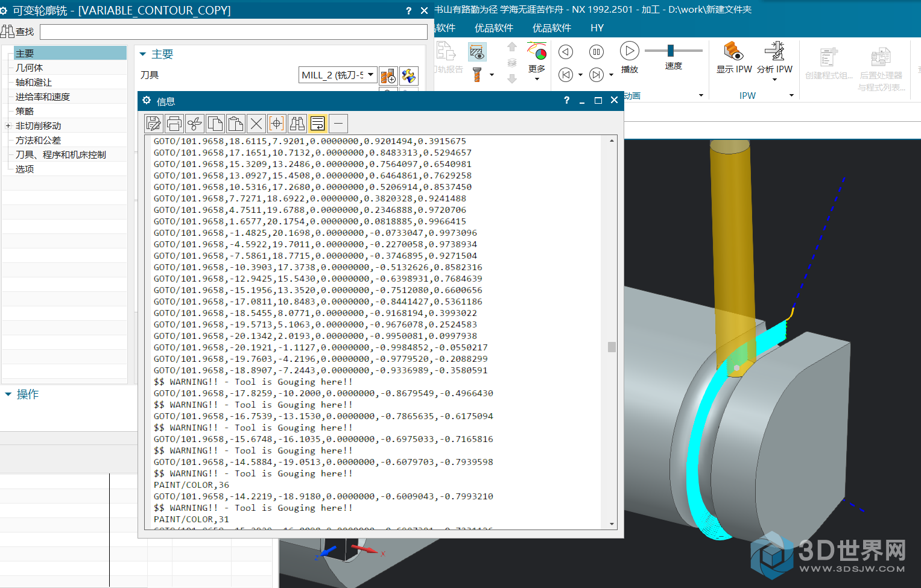This screenshot has width=921, height=588.
Task: Select 几何体 in the dialog tree
Action: coord(29,68)
